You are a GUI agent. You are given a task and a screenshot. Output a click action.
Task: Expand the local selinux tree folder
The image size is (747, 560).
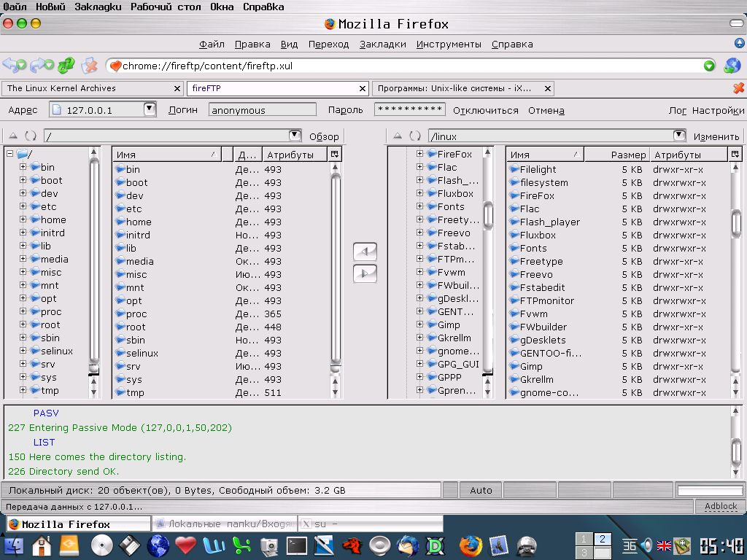coord(23,351)
